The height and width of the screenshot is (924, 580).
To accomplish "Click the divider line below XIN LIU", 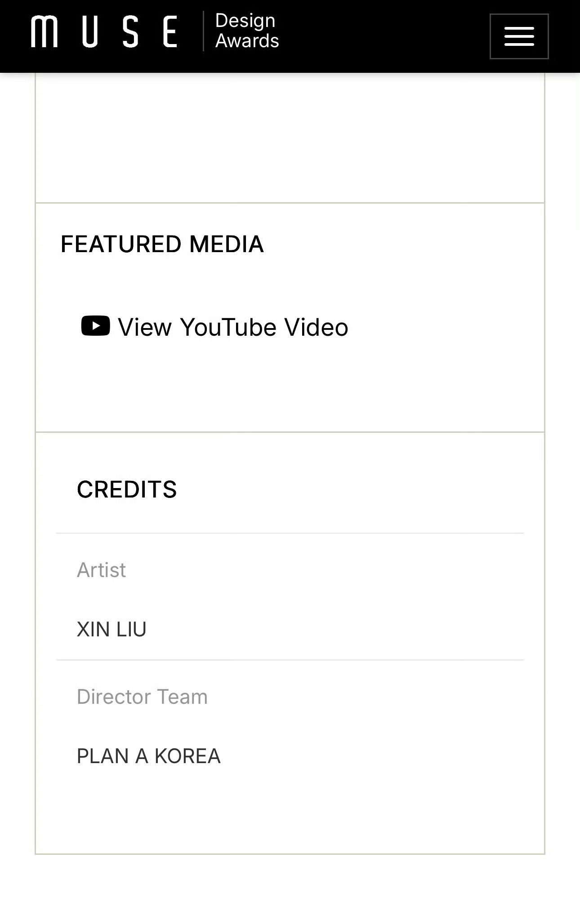I will [290, 660].
